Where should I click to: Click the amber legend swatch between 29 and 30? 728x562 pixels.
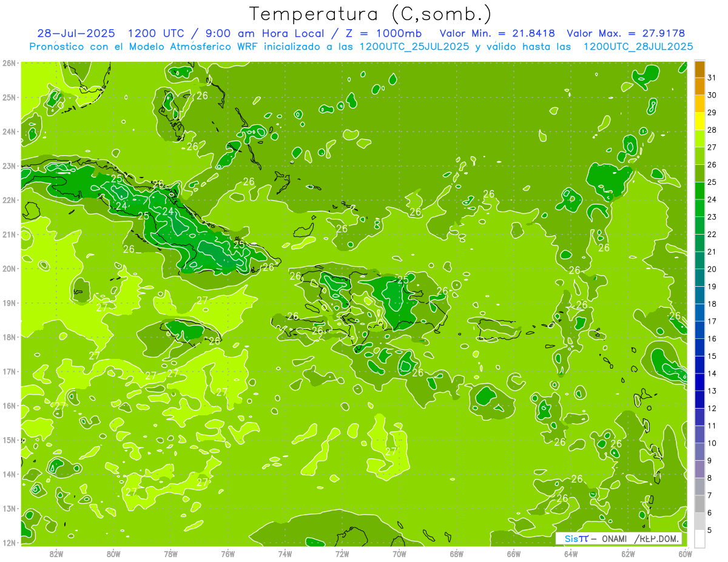click(699, 104)
